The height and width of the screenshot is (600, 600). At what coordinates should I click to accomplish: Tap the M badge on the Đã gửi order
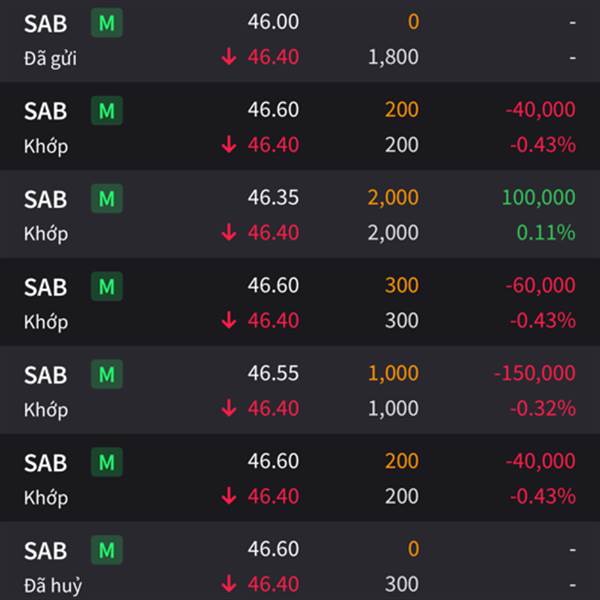tap(107, 23)
